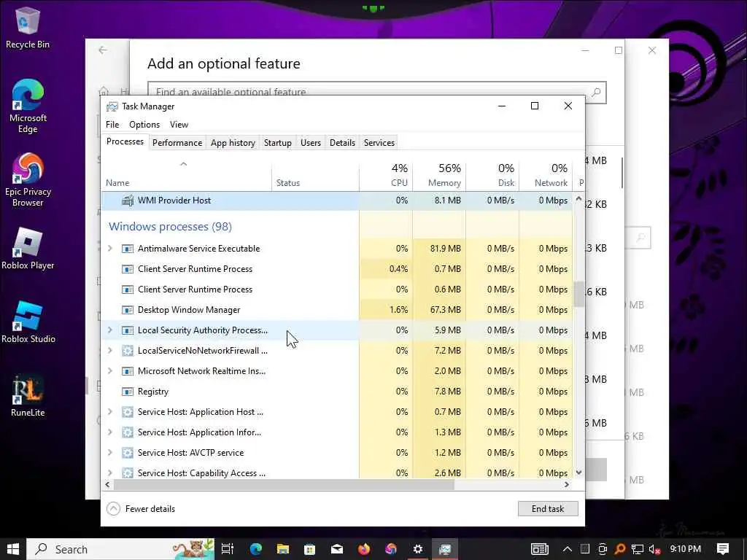Viewport: 747px width, 560px height.
Task: Open File Explorer from the taskbar
Action: coord(283,549)
